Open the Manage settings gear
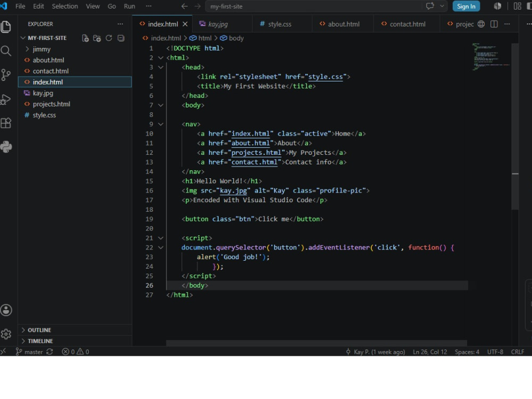The image size is (532, 399). 6,334
